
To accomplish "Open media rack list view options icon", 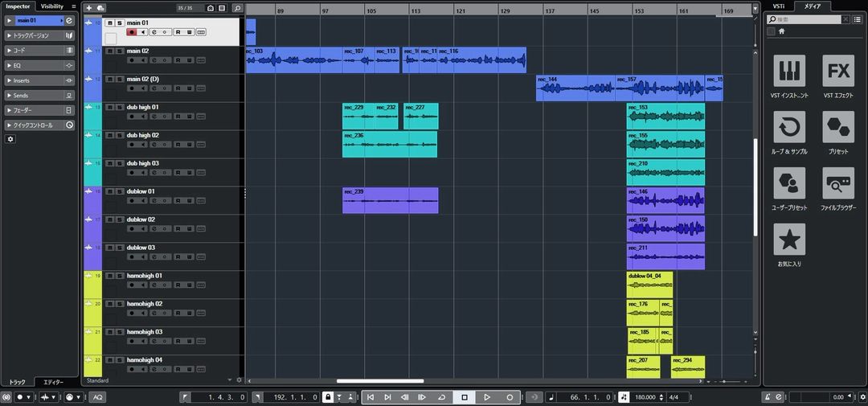I will [858, 19].
